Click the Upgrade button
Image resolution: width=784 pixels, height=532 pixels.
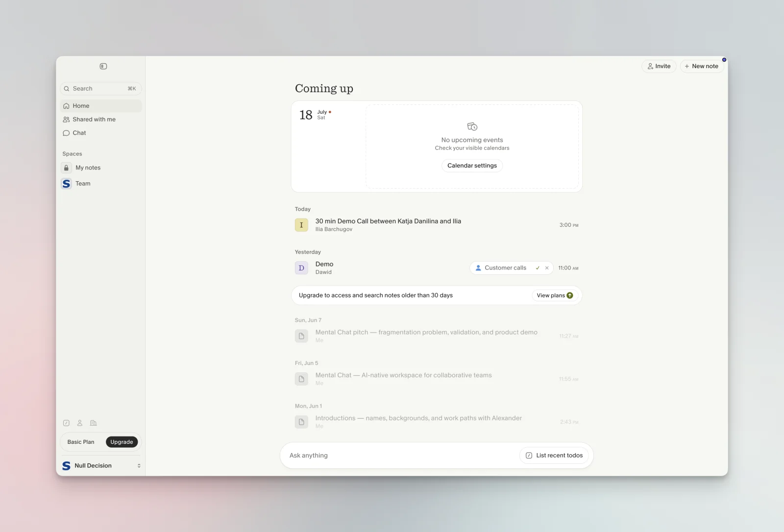[x=122, y=442]
